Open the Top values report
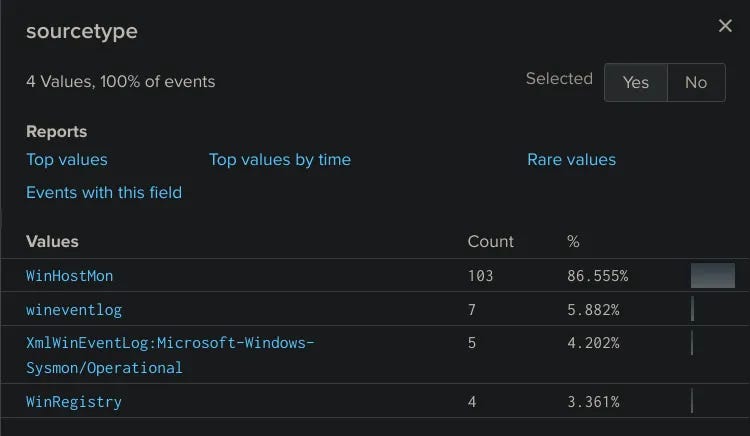The height and width of the screenshot is (436, 750). (x=67, y=160)
